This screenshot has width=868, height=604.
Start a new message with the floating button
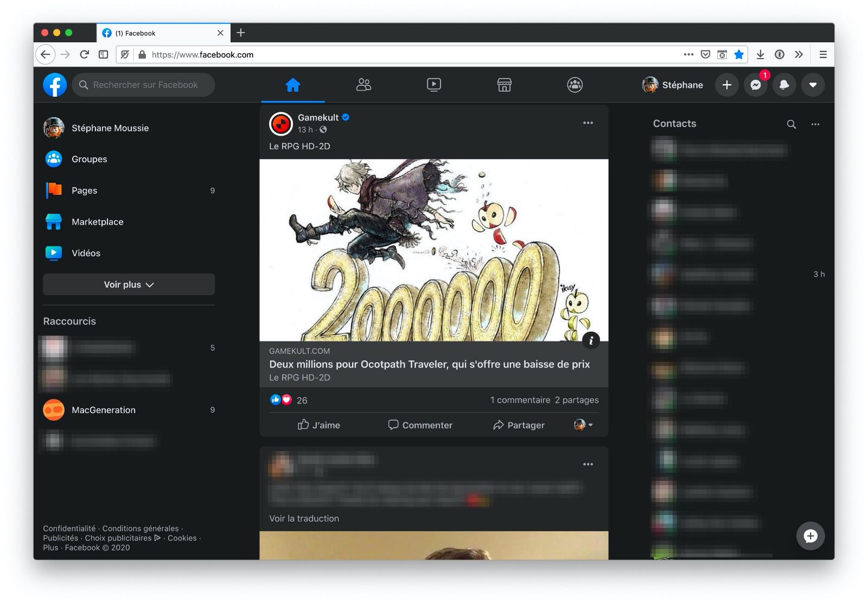[810, 536]
